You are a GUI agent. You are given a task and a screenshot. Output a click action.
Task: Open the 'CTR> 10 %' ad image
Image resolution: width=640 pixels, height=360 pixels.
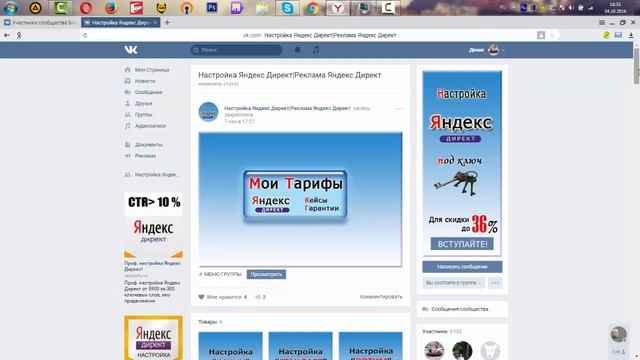[x=153, y=225]
